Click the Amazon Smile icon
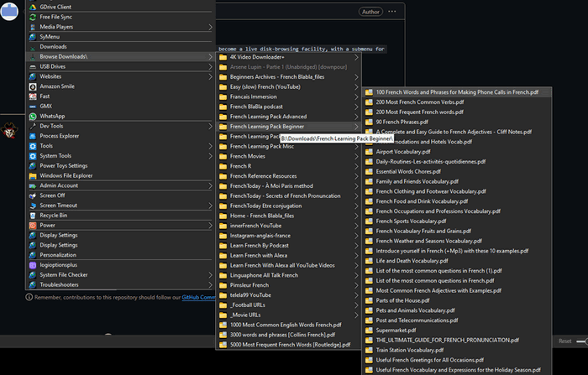This screenshot has width=588, height=375. 31,86
